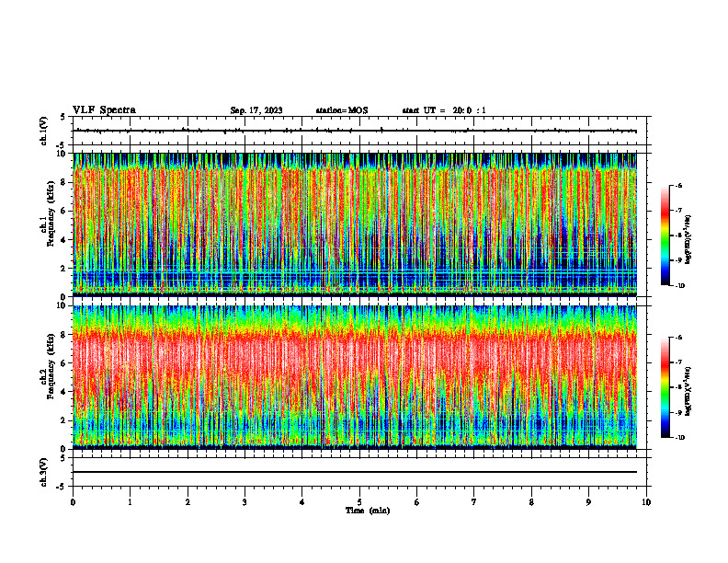This screenshot has height=563, width=728.
Task: Click time axis tick label '0'
Action: pyautogui.click(x=73, y=502)
